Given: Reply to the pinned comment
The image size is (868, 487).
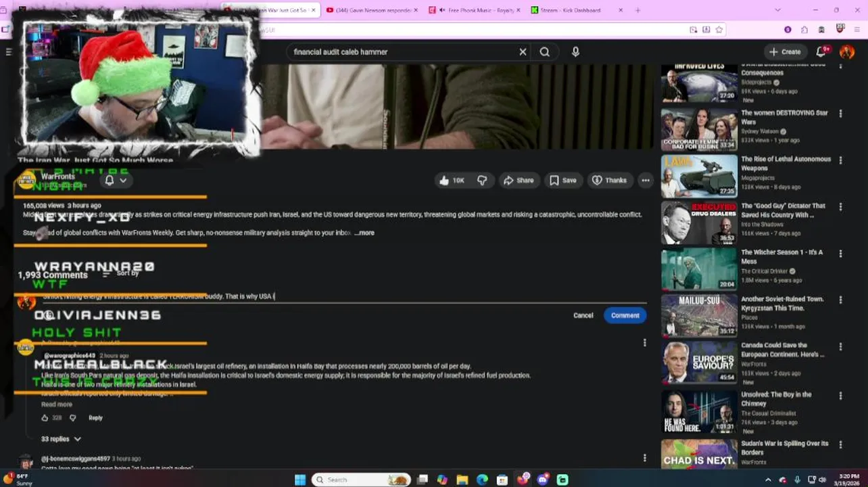Looking at the screenshot, I should [x=95, y=418].
